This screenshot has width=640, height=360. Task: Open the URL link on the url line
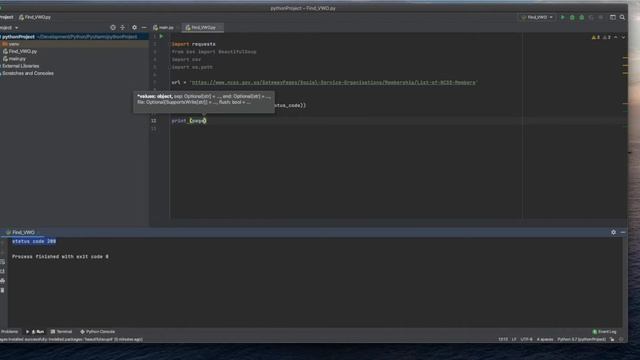[333, 82]
